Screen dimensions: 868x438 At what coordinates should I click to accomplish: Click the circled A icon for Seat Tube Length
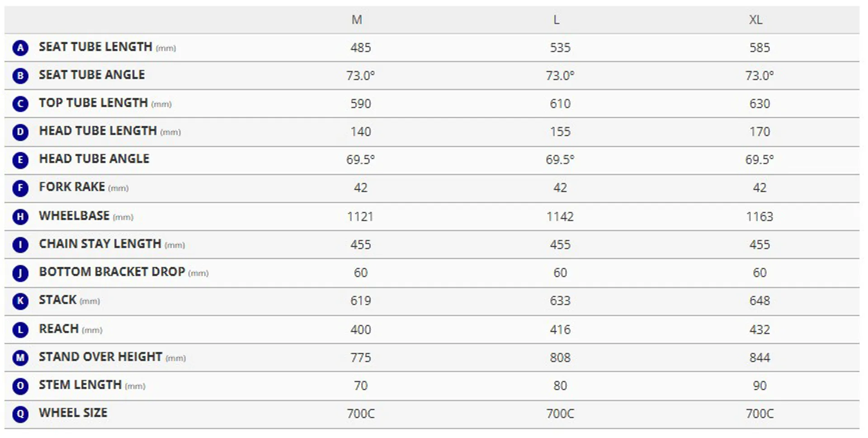pos(20,48)
